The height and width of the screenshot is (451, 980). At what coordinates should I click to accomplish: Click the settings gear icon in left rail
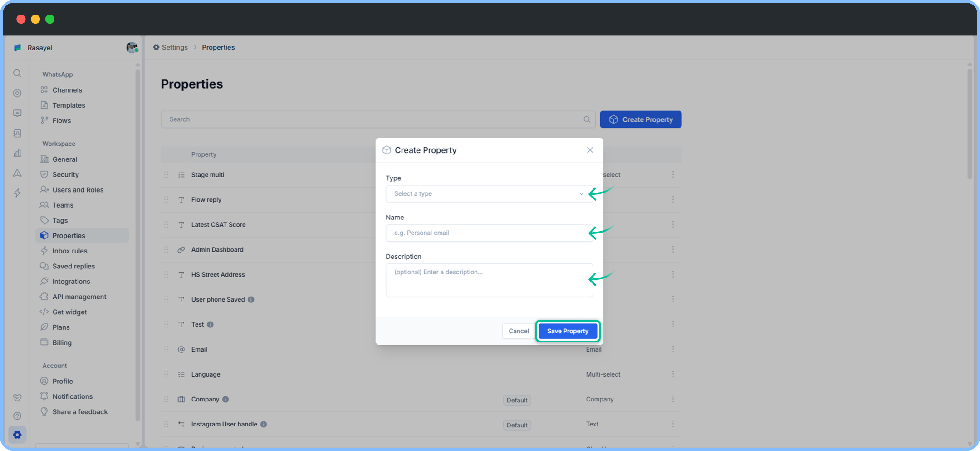pyautogui.click(x=17, y=435)
